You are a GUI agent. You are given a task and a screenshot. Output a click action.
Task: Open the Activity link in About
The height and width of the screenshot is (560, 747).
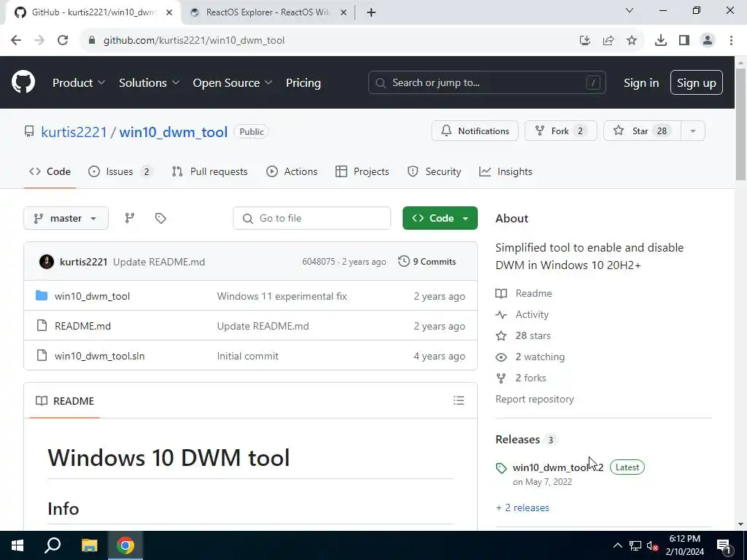coord(532,314)
